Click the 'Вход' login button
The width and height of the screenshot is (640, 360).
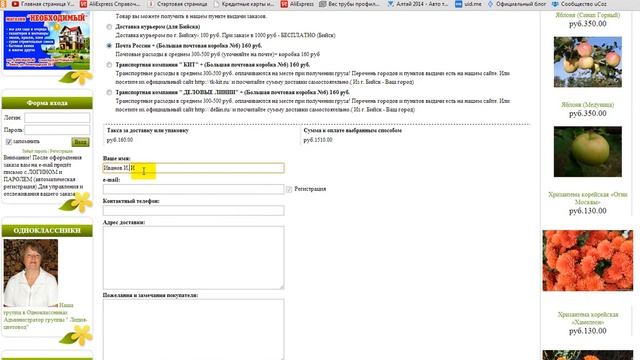80,142
